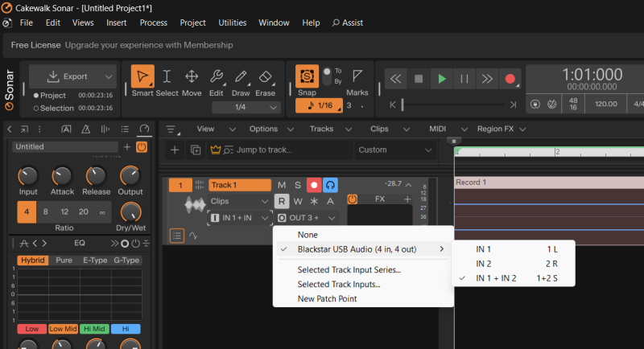Toggle input echo headphone on Track 1
Image resolution: width=644 pixels, height=349 pixels.
tap(330, 185)
